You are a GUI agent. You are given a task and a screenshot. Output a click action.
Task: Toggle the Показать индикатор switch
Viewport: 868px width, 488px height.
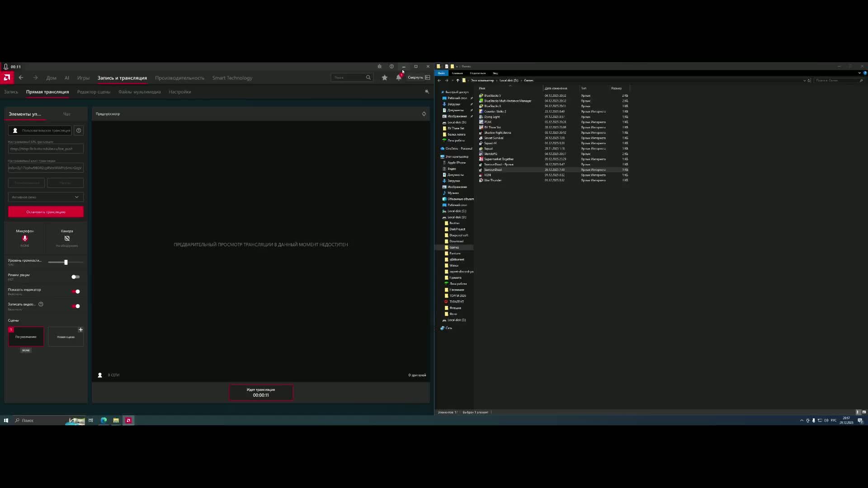[75, 291]
